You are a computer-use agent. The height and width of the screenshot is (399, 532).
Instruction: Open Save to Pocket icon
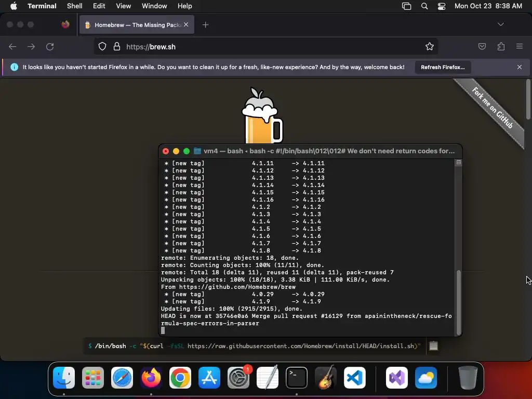coord(482,46)
